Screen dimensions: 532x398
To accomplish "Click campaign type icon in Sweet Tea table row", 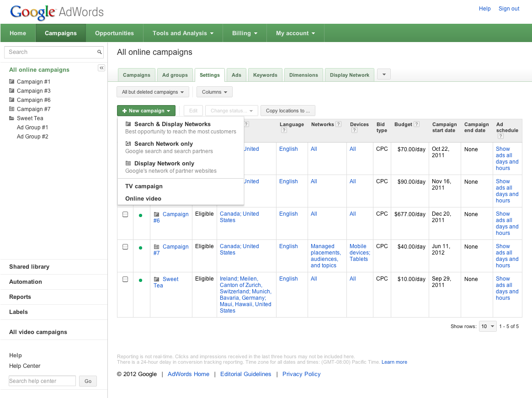I will 156,279.
